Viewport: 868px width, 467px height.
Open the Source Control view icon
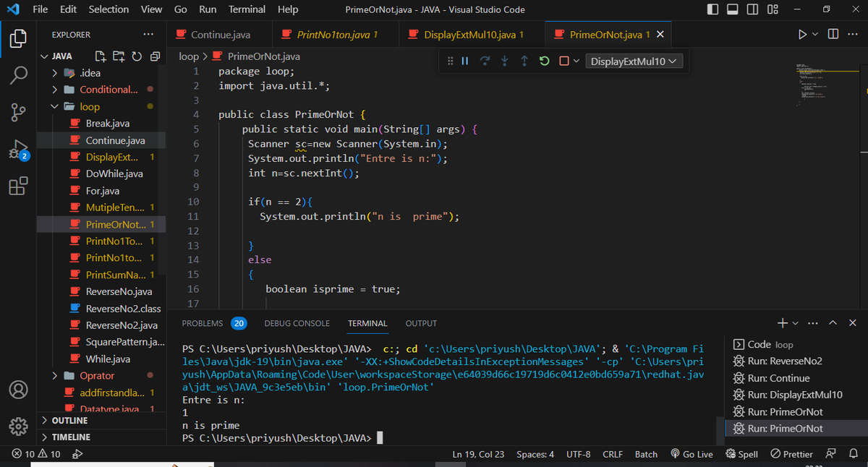click(x=18, y=113)
